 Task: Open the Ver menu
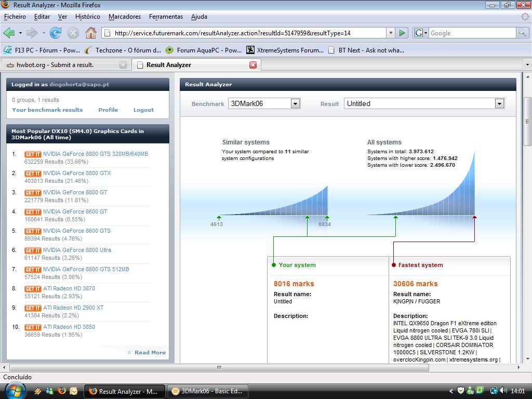[62, 17]
